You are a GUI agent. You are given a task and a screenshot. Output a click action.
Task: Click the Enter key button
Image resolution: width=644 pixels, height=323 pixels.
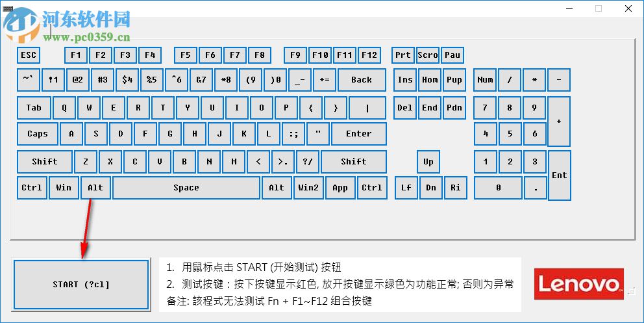(x=358, y=134)
